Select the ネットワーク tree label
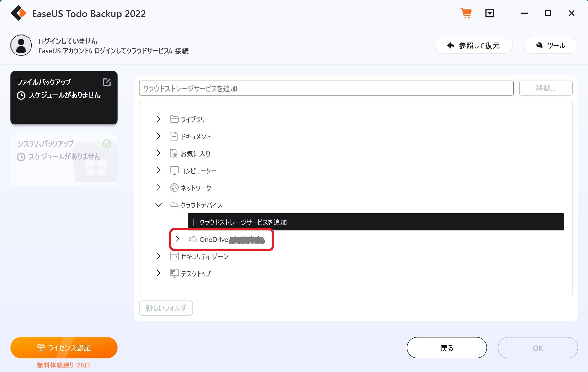Image resolution: width=588 pixels, height=372 pixels. click(x=196, y=188)
